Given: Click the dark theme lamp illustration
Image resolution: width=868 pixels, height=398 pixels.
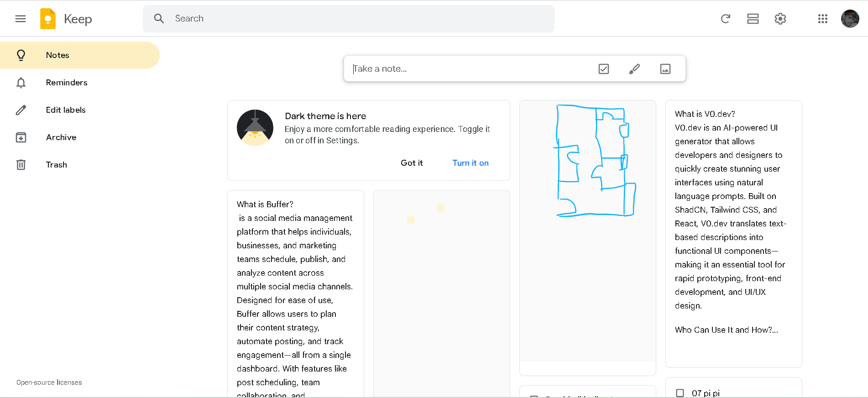Looking at the screenshot, I should [x=255, y=128].
